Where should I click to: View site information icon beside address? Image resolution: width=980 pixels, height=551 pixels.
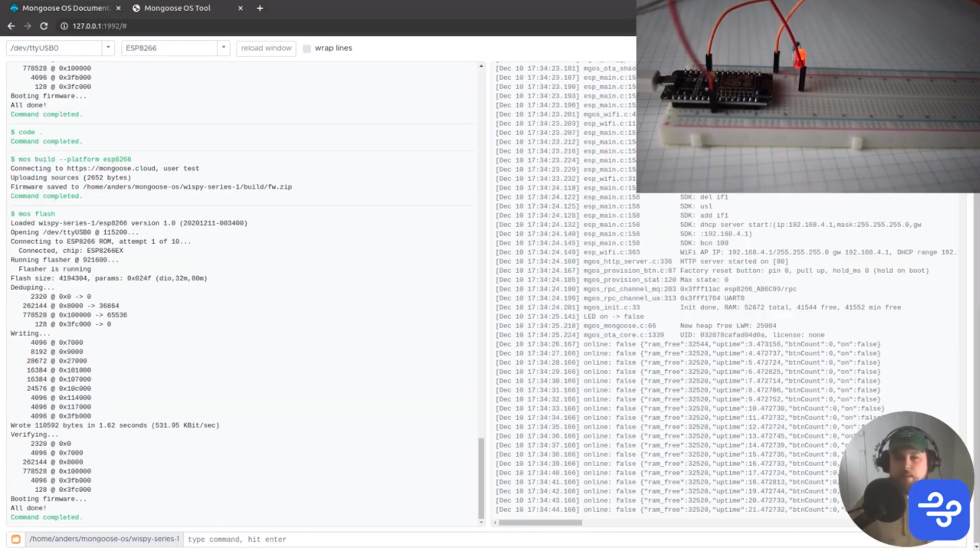(64, 26)
